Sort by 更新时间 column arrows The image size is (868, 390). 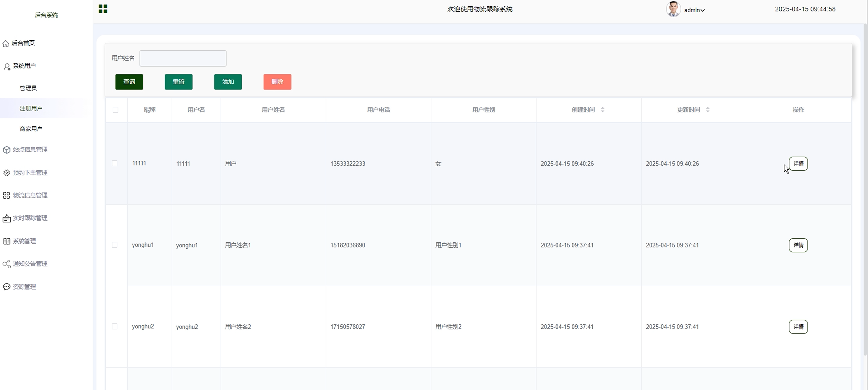[x=708, y=110]
